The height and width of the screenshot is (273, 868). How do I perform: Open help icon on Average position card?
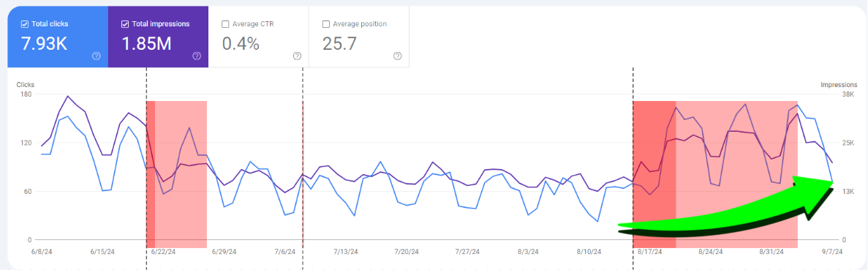pyautogui.click(x=398, y=56)
